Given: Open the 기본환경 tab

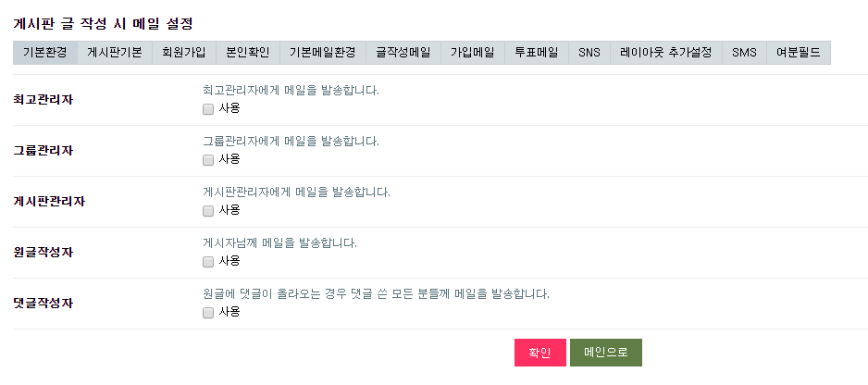Looking at the screenshot, I should (45, 53).
